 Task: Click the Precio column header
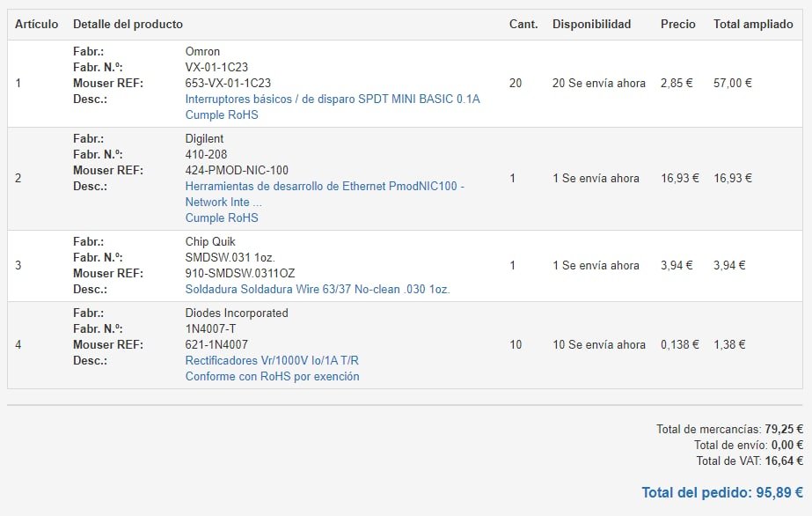[677, 25]
